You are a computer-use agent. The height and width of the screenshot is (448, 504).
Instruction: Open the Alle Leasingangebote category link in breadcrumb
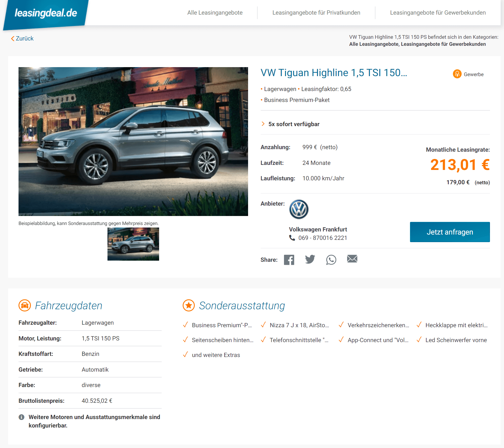(x=374, y=44)
